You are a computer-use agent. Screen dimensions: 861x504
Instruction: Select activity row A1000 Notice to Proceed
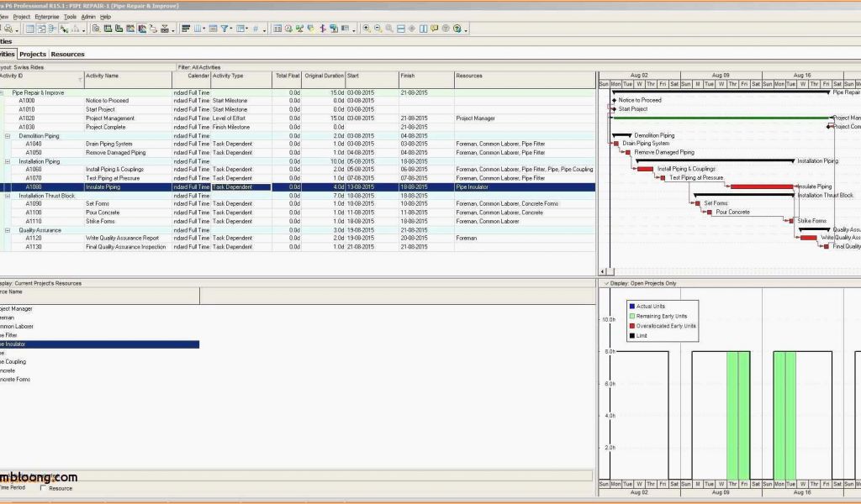pyautogui.click(x=298, y=101)
